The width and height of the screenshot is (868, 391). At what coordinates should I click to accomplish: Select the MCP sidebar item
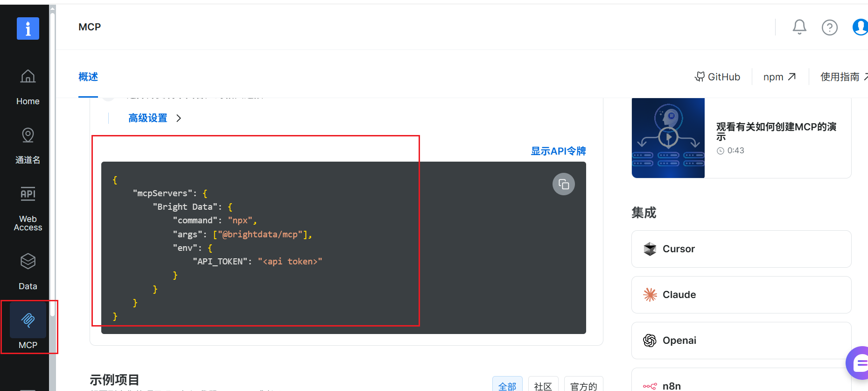pos(28,327)
